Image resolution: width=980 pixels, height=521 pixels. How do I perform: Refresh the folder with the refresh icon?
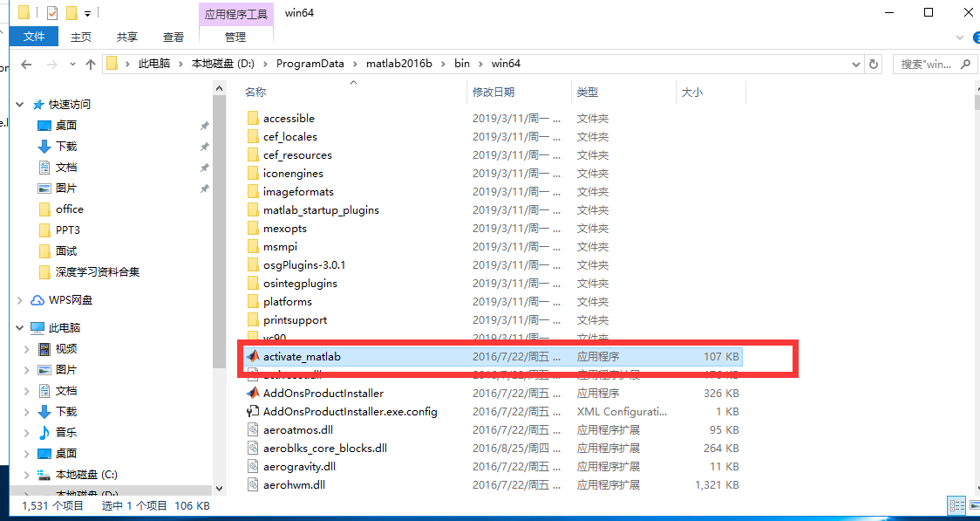[x=873, y=63]
